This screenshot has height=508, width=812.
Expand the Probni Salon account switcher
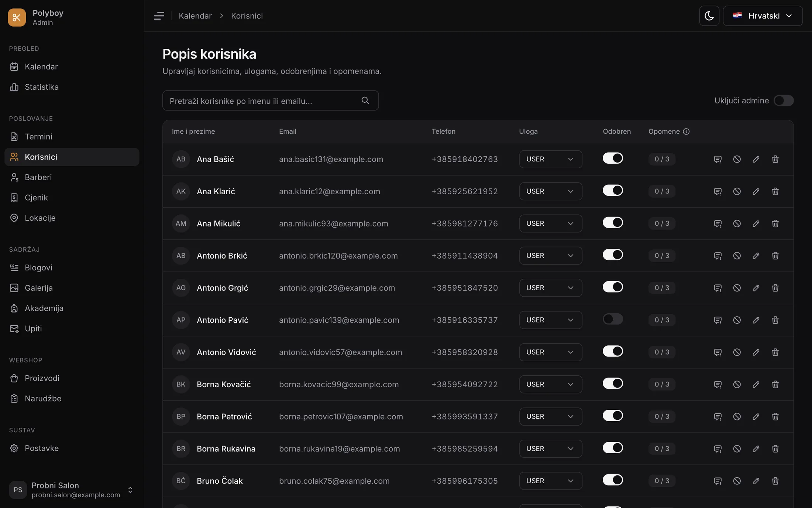pyautogui.click(x=72, y=490)
